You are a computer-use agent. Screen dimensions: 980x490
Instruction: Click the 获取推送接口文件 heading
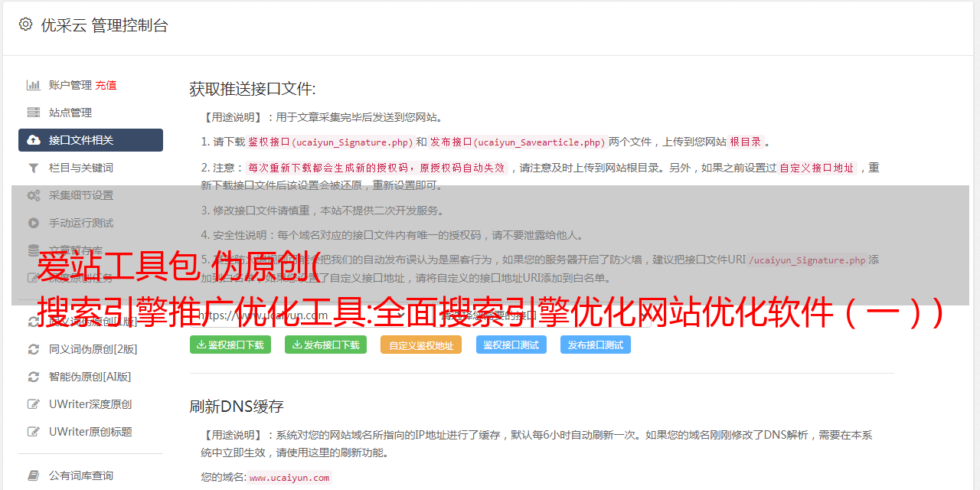(253, 89)
